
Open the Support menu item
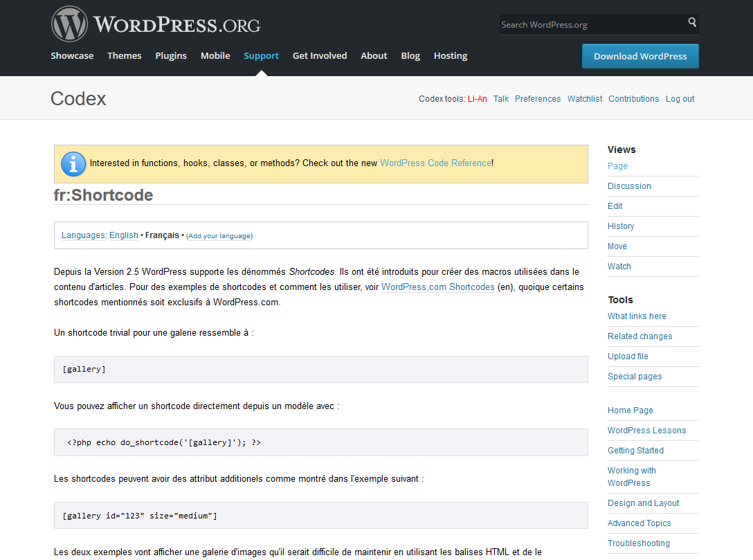point(261,55)
